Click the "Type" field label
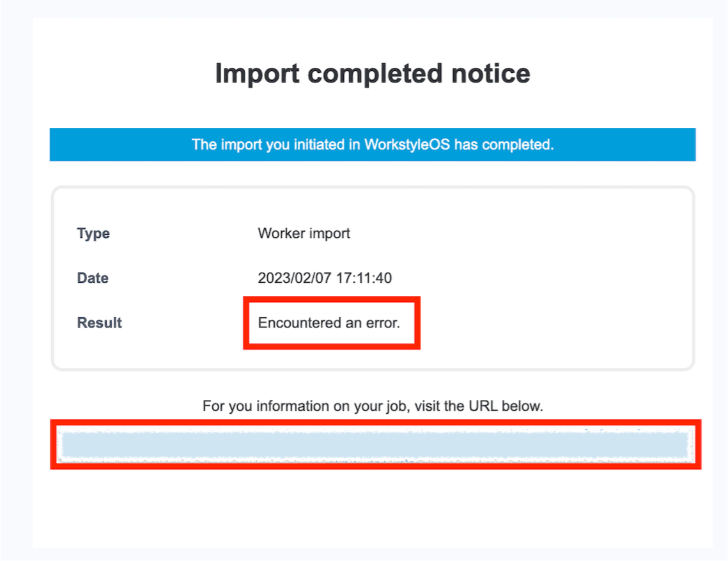This screenshot has width=728, height=561. click(93, 233)
